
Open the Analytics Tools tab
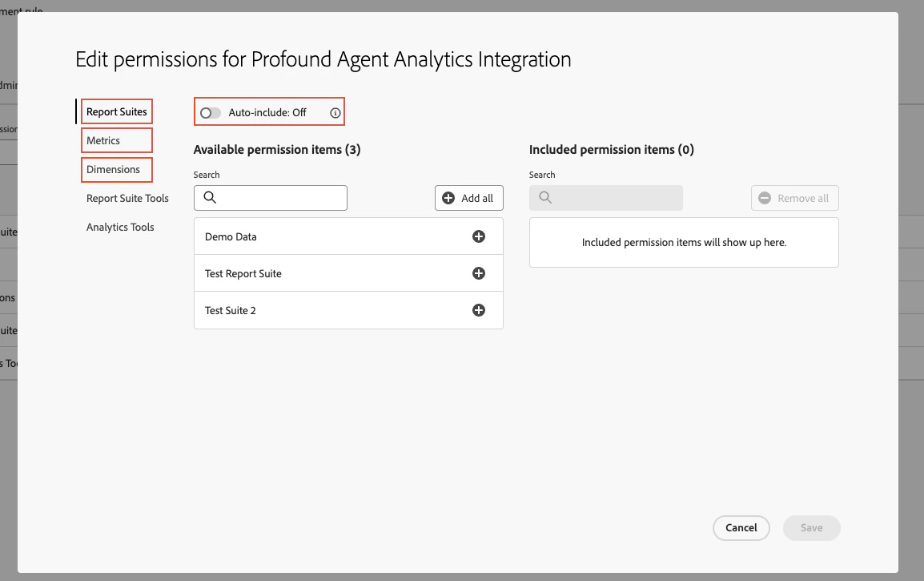120,227
